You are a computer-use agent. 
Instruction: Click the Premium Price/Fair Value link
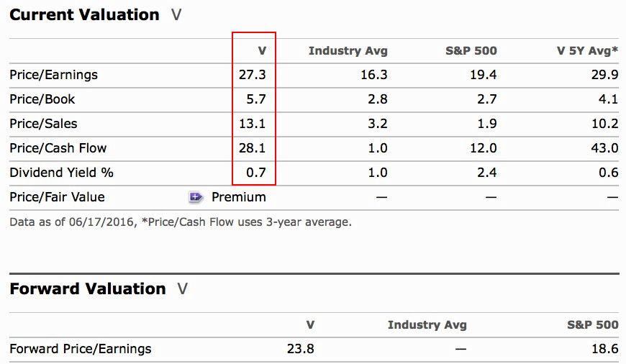pos(238,197)
